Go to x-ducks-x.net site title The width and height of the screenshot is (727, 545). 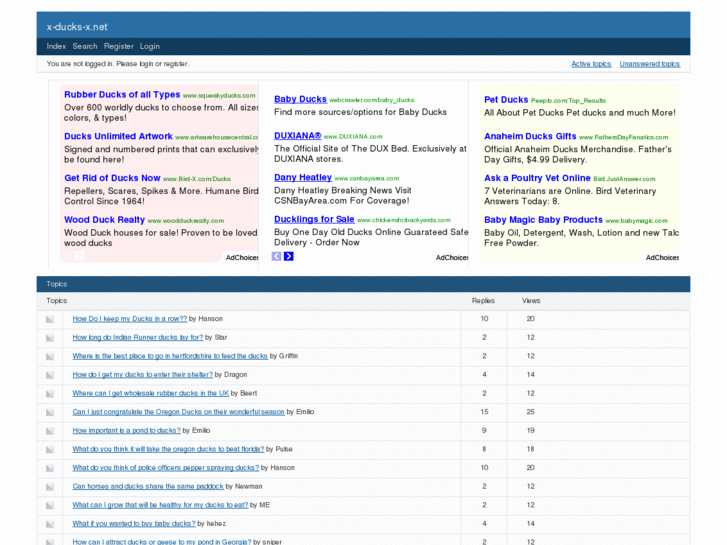77,27
